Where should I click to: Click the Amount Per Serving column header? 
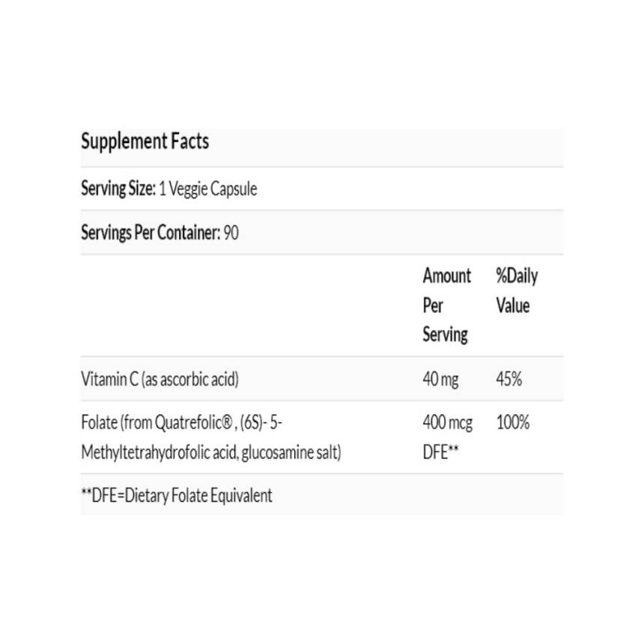pos(446,305)
